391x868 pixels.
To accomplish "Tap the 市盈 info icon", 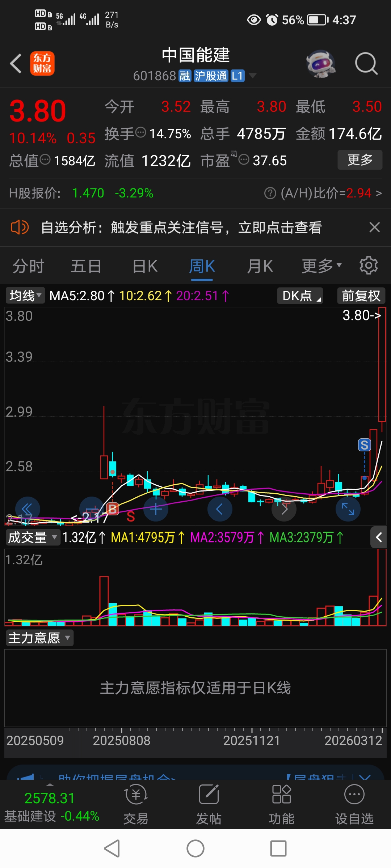I will 244,159.
